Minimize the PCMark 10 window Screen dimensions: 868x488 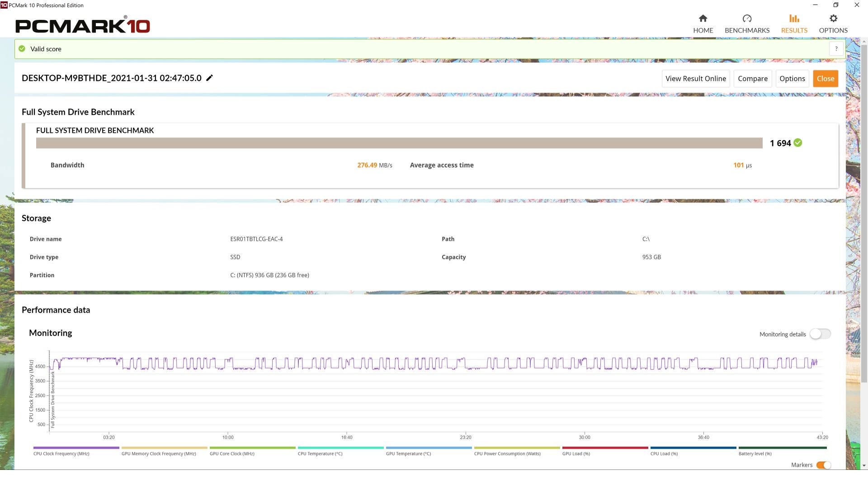(815, 5)
